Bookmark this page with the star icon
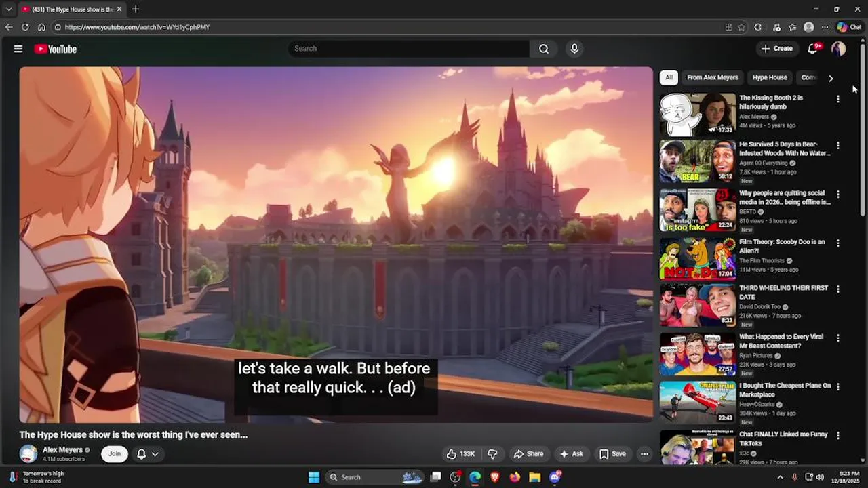 (741, 27)
